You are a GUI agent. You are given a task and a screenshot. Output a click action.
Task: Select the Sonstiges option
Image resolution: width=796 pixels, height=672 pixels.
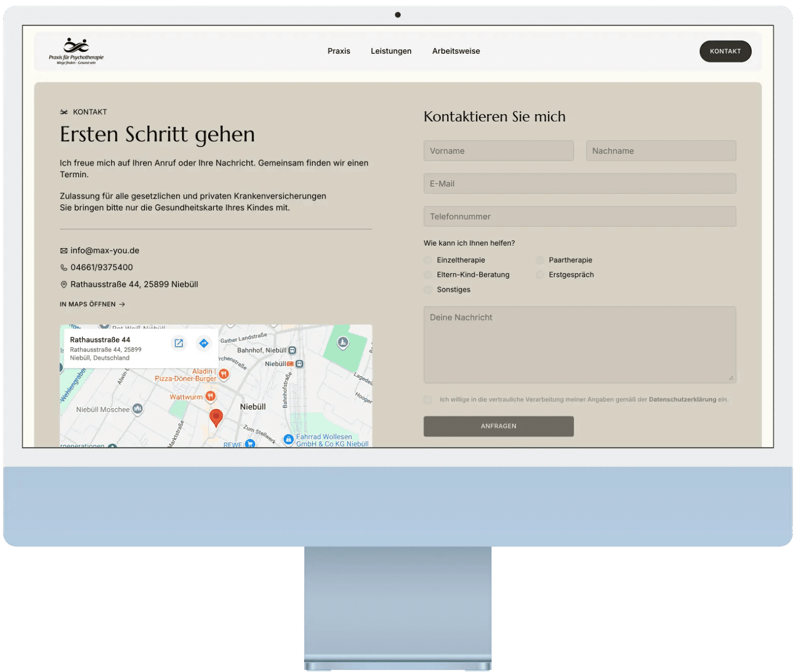(x=428, y=289)
